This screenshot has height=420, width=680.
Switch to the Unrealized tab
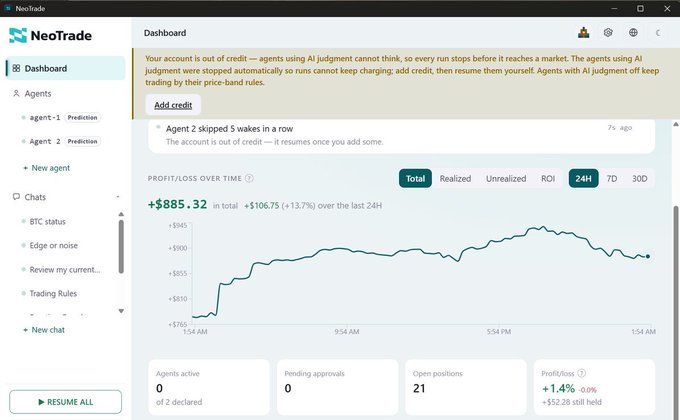tap(506, 178)
